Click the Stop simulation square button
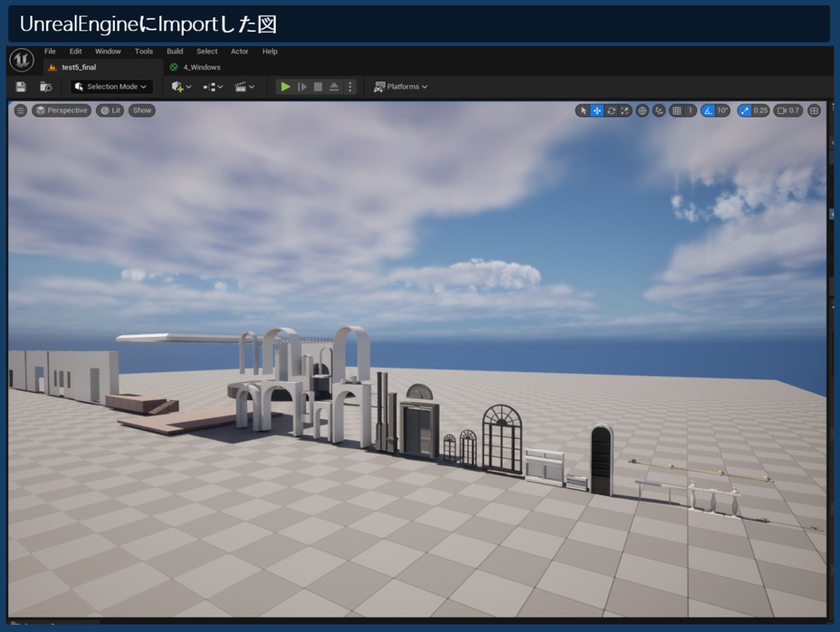Viewport: 840px width, 632px height. [x=317, y=87]
